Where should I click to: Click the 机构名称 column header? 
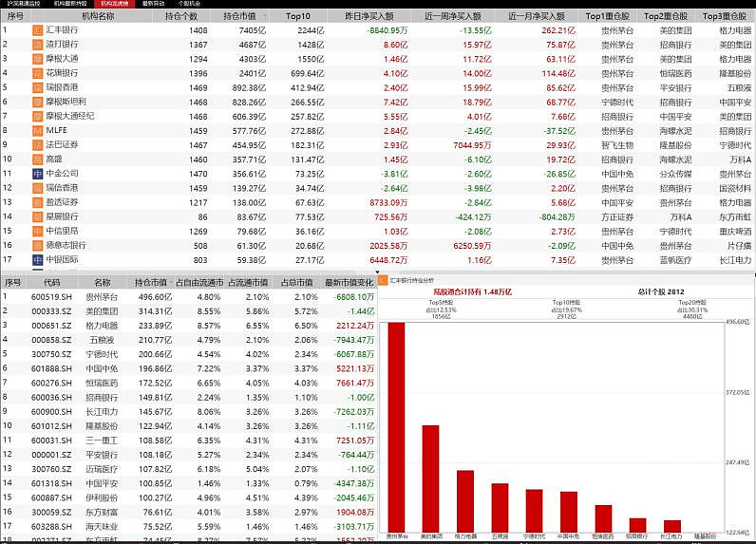tap(98, 16)
